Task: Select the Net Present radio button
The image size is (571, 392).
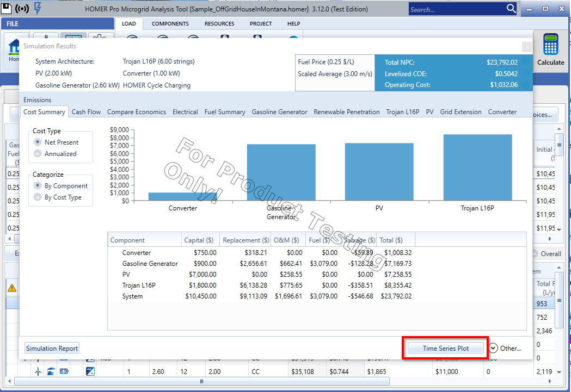Action: (38, 142)
